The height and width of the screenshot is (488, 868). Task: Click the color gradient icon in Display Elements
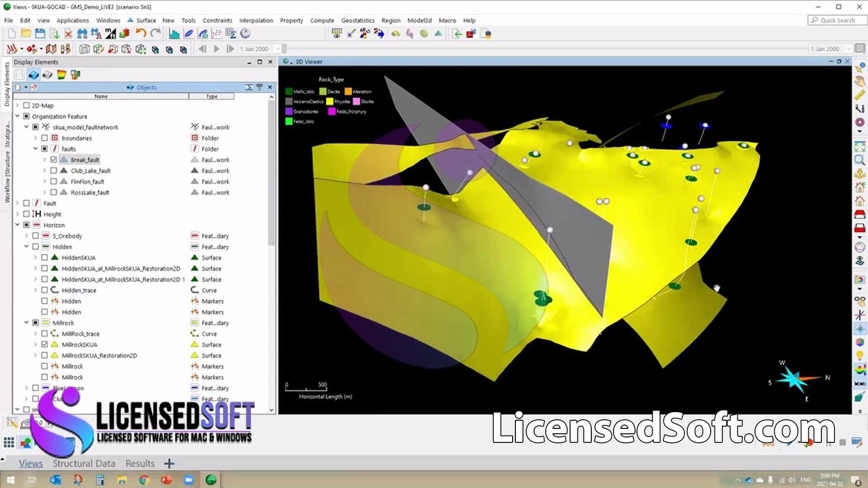coord(62,75)
